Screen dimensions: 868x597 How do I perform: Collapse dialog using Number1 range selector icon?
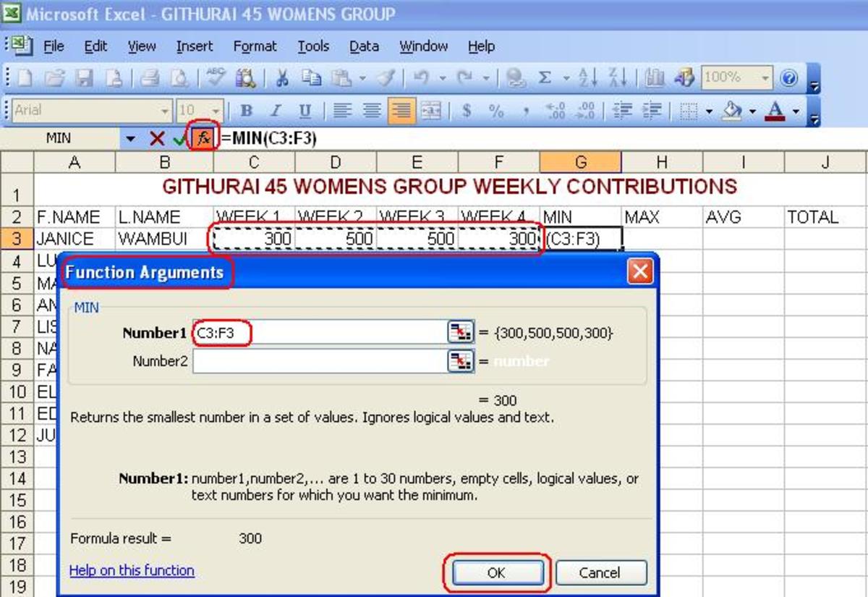pos(460,333)
